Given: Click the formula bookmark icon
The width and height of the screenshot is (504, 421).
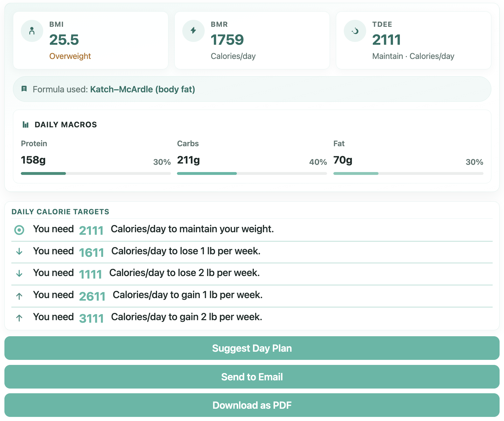Looking at the screenshot, I should [24, 89].
